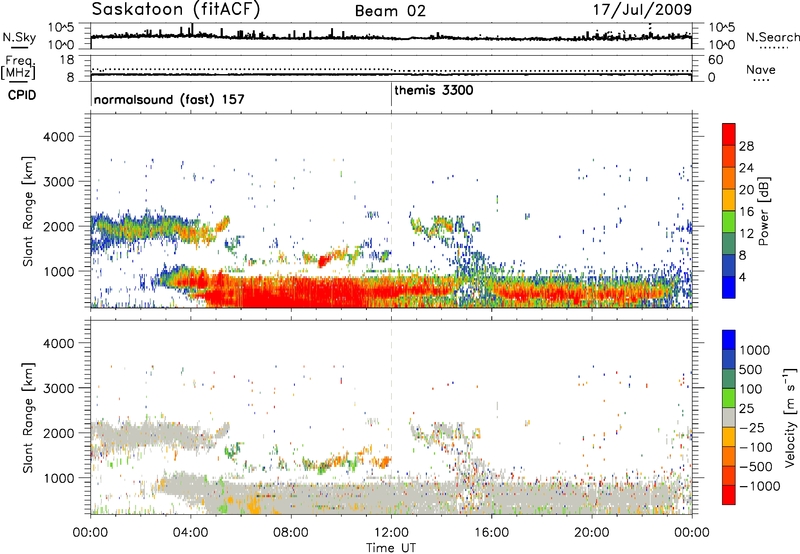The height and width of the screenshot is (554, 800).
Task: Click the 'Power [dB]' colorbar label
Action: (763, 211)
